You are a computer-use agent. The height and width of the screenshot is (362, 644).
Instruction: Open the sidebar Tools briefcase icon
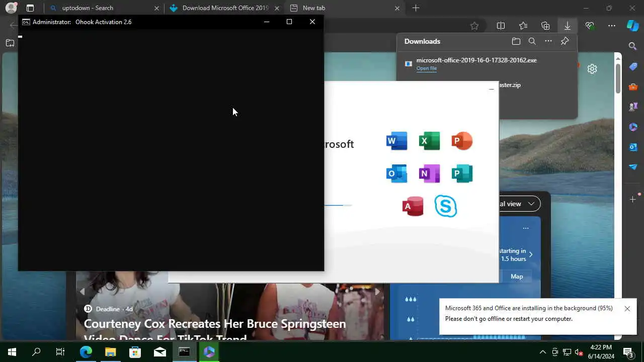point(633,87)
